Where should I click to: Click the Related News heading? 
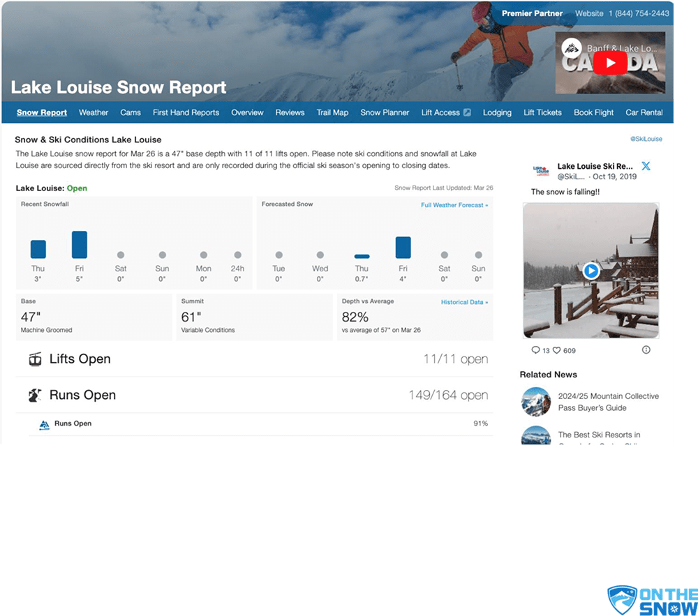(x=548, y=375)
